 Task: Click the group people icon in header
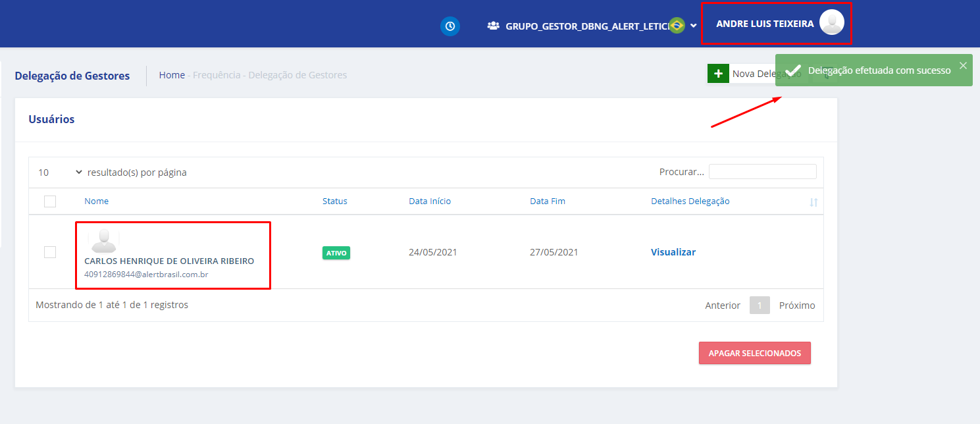pyautogui.click(x=493, y=26)
